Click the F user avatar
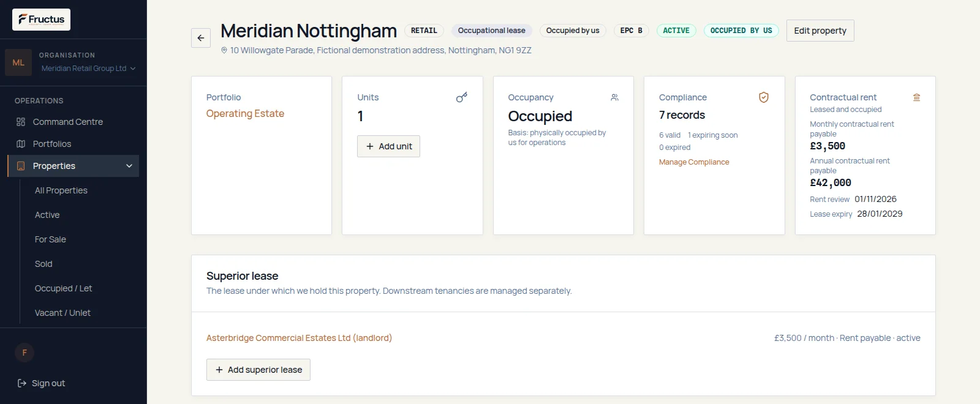The width and height of the screenshot is (980, 404). (x=24, y=353)
